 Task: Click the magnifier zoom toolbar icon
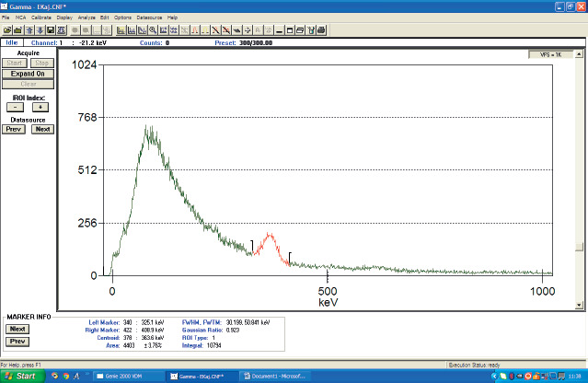152,29
